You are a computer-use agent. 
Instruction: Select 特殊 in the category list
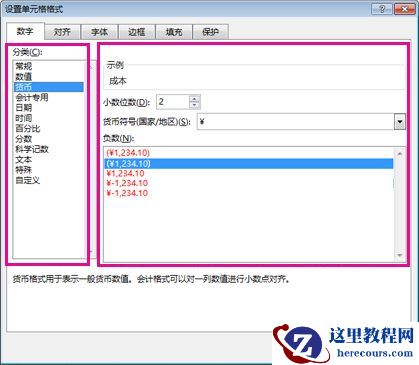coord(49,170)
